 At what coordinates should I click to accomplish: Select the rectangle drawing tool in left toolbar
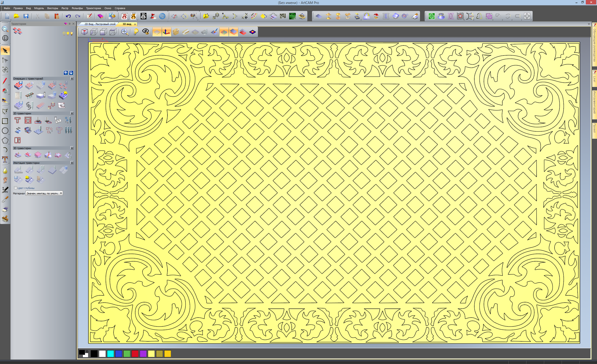pyautogui.click(x=5, y=121)
